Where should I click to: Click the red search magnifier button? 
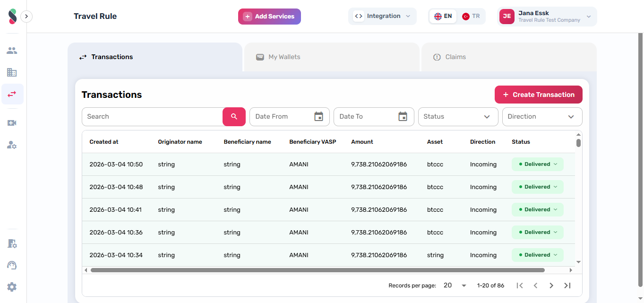(x=234, y=117)
